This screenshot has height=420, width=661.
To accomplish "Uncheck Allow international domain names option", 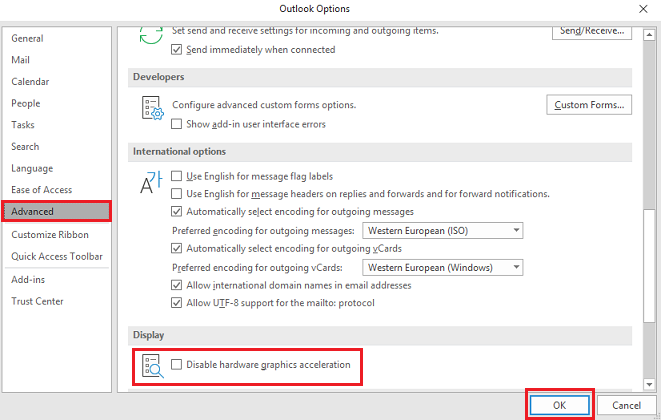I will [x=176, y=285].
